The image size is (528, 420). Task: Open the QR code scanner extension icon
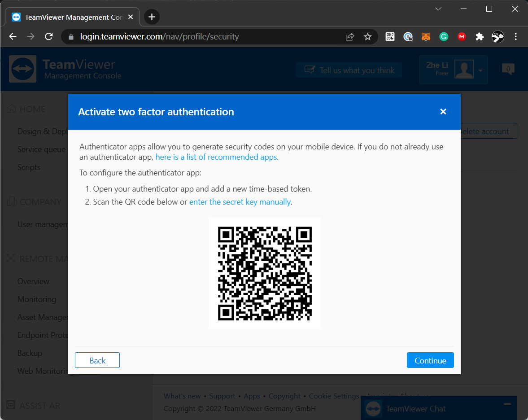pyautogui.click(x=390, y=36)
